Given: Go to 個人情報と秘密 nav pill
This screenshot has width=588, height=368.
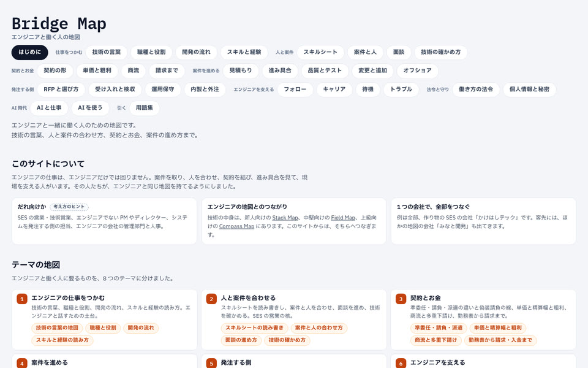Looking at the screenshot, I should coord(529,90).
